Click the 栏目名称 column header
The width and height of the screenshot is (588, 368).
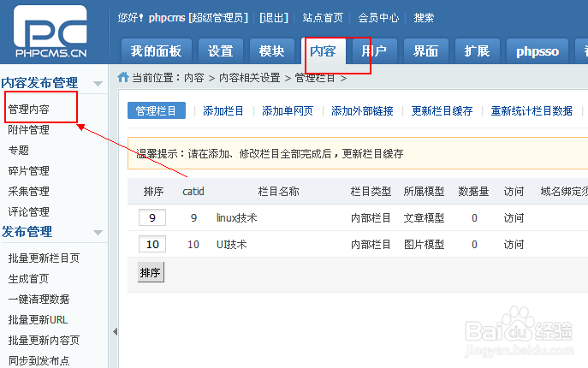279,192
